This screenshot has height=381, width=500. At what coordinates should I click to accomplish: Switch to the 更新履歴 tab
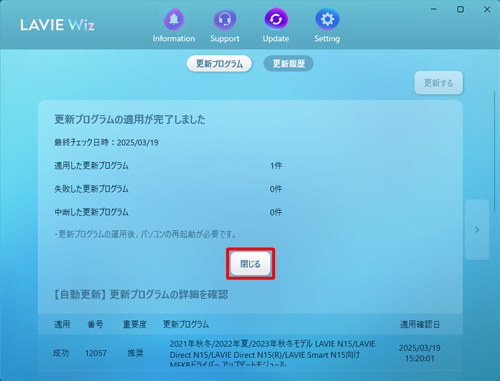click(289, 64)
